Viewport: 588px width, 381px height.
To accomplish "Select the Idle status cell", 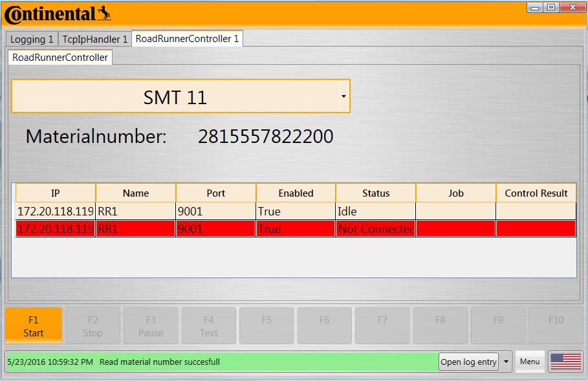I will (x=376, y=212).
